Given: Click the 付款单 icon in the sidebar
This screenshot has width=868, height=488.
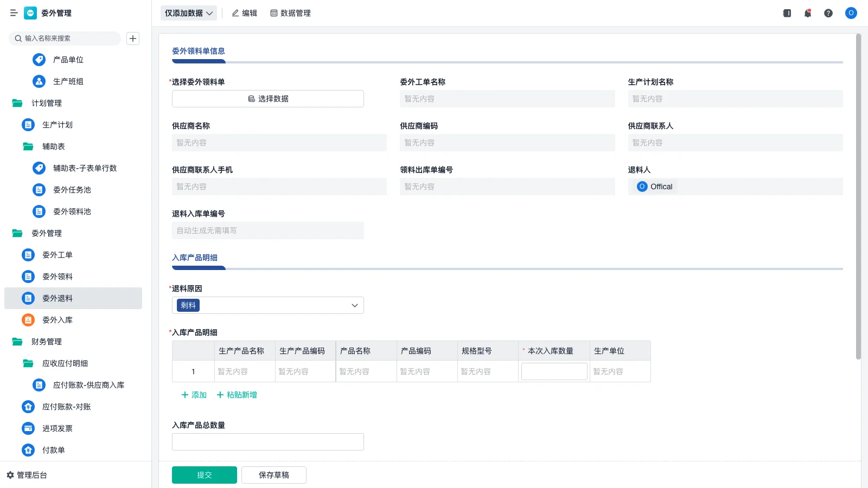Looking at the screenshot, I should click(28, 450).
